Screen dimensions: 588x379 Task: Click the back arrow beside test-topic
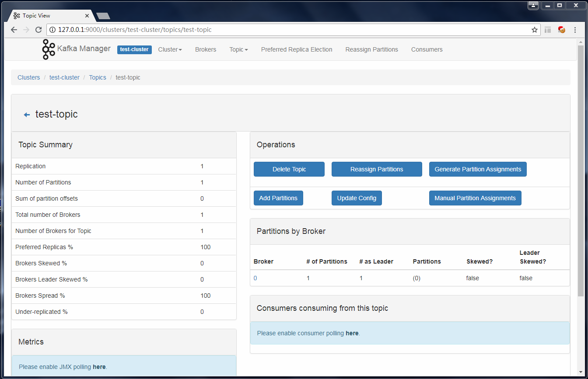pos(27,114)
